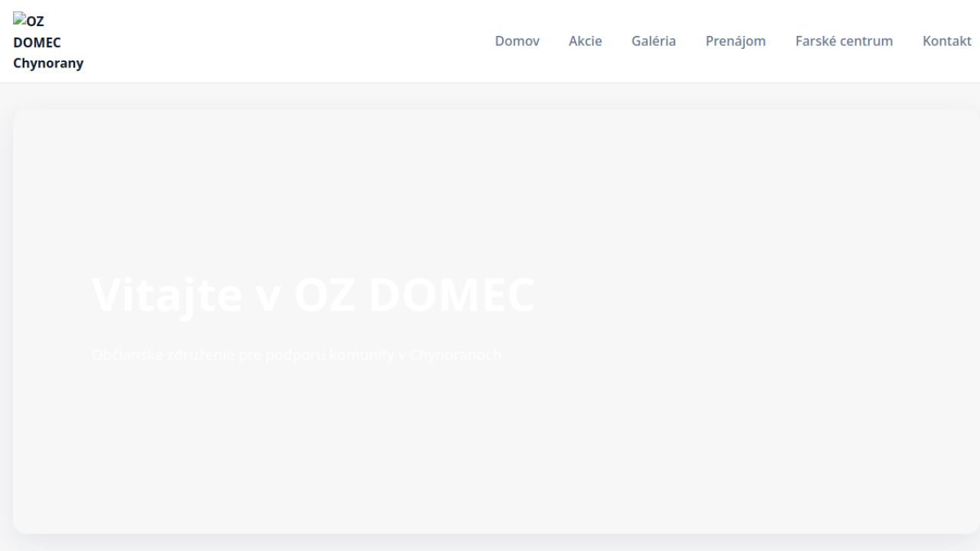The height and width of the screenshot is (551, 980).
Task: Click the OZ DOMEC Chynorany logo
Action: click(x=48, y=42)
